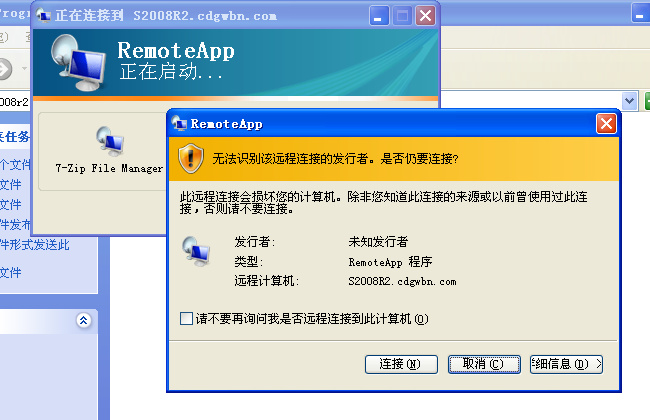Check 请不要再询问我是否远程连接到此计算机

(187, 318)
